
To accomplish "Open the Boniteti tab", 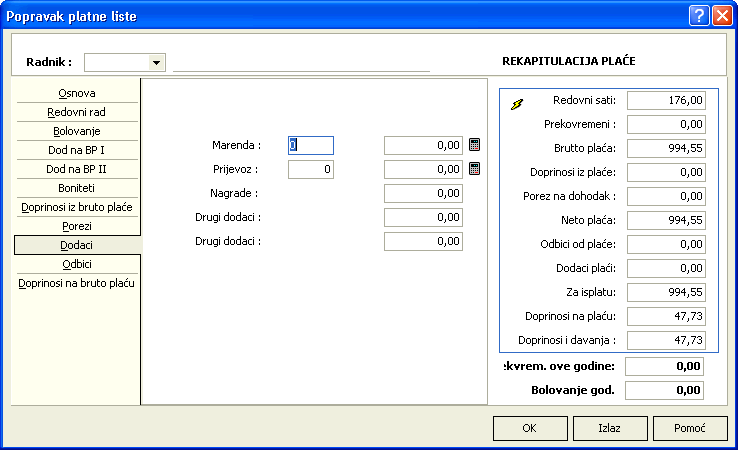I will click(77, 188).
